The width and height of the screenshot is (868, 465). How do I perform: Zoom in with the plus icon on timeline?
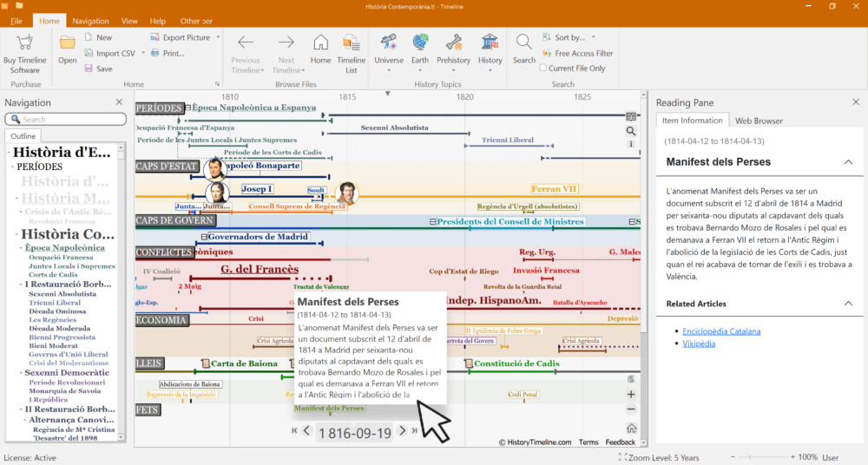[x=631, y=394]
